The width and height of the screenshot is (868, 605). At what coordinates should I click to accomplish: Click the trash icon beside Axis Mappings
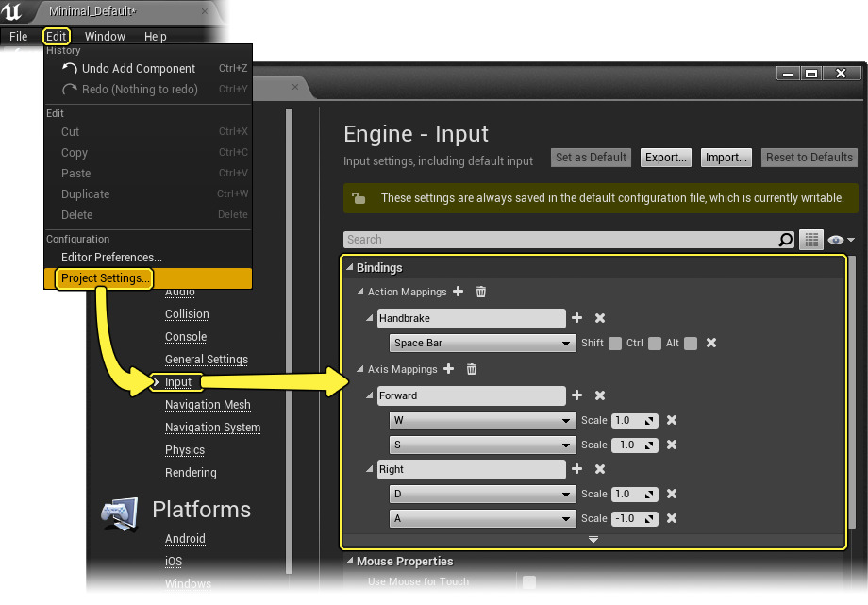(472, 370)
